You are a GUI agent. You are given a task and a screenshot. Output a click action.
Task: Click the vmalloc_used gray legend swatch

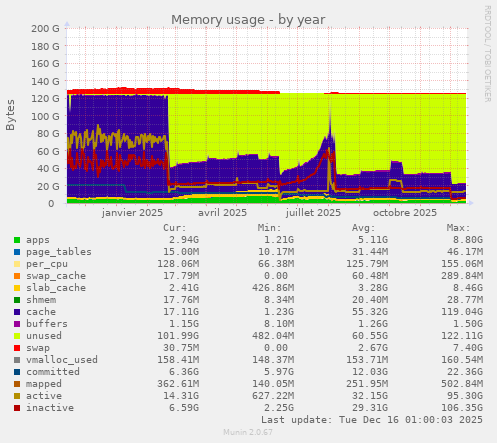click(17, 360)
